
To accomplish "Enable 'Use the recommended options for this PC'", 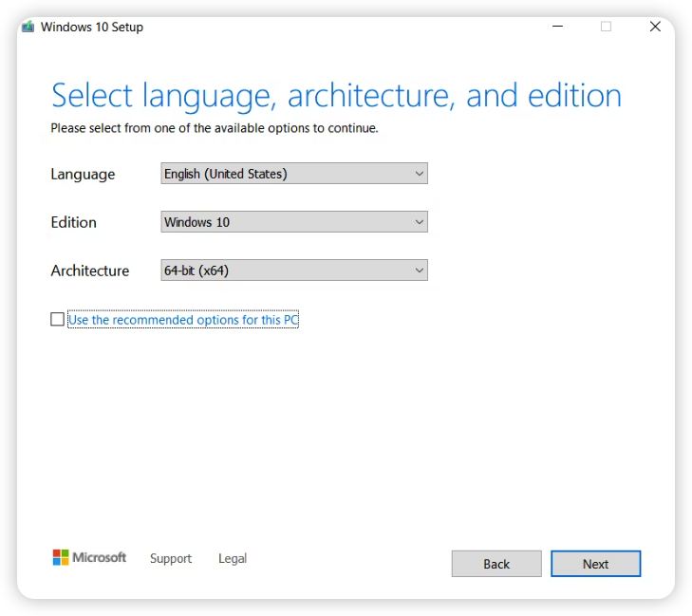I will [x=57, y=319].
